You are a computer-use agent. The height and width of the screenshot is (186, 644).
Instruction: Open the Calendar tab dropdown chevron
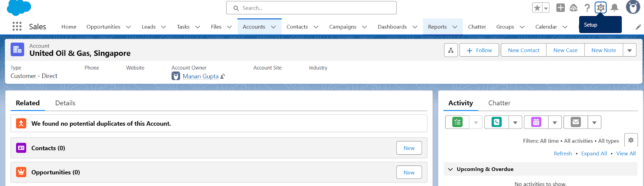(565, 27)
